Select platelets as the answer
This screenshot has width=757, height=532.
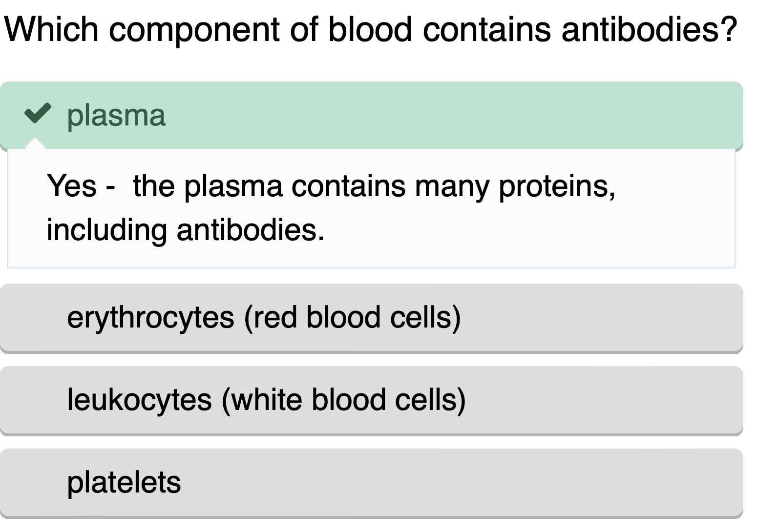pyautogui.click(x=371, y=482)
